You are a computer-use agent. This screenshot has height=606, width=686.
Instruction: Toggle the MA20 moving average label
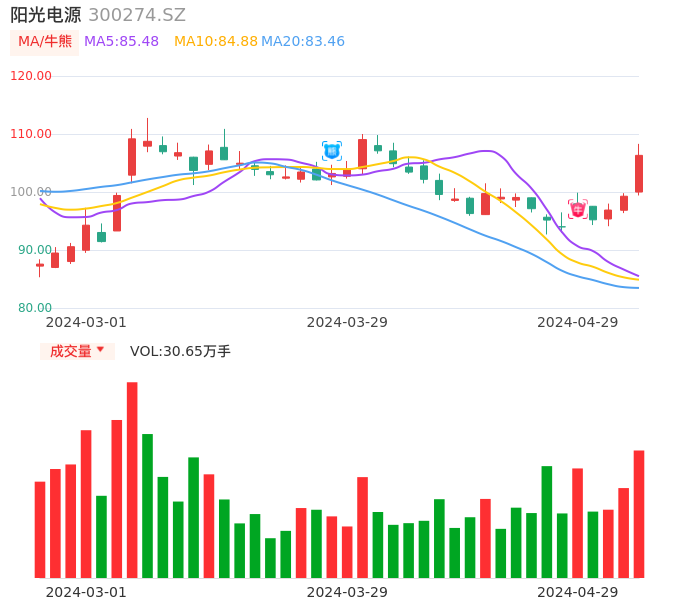point(303,41)
